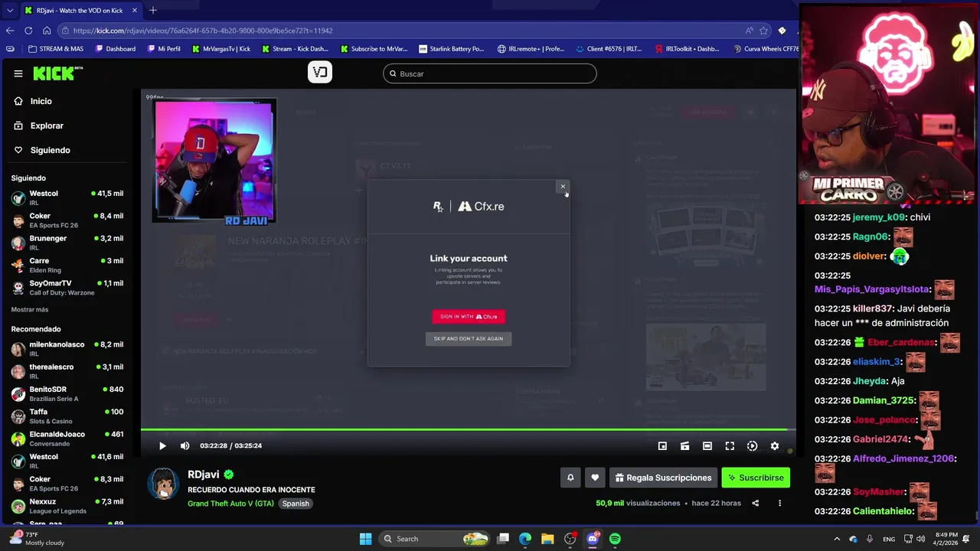Image resolution: width=980 pixels, height=551 pixels.
Task: Open the Kick hamburger sidebar menu
Action: (18, 73)
